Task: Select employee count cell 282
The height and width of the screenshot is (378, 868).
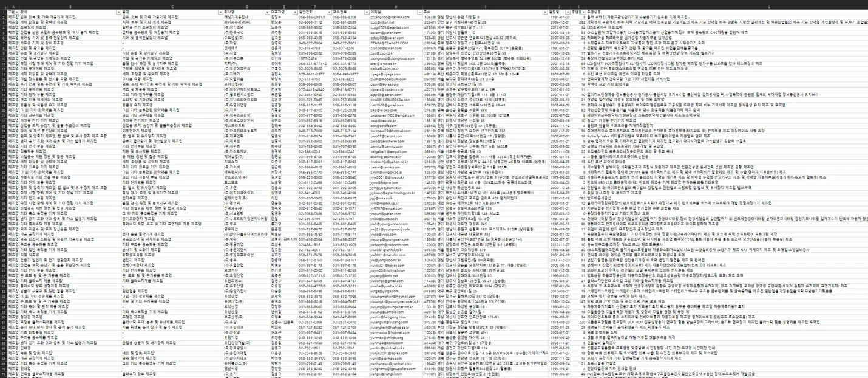Action: click(x=578, y=21)
